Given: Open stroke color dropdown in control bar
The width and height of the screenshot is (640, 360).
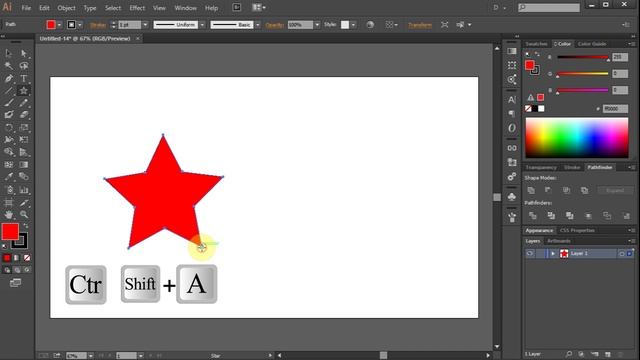Looking at the screenshot, I should tap(80, 25).
